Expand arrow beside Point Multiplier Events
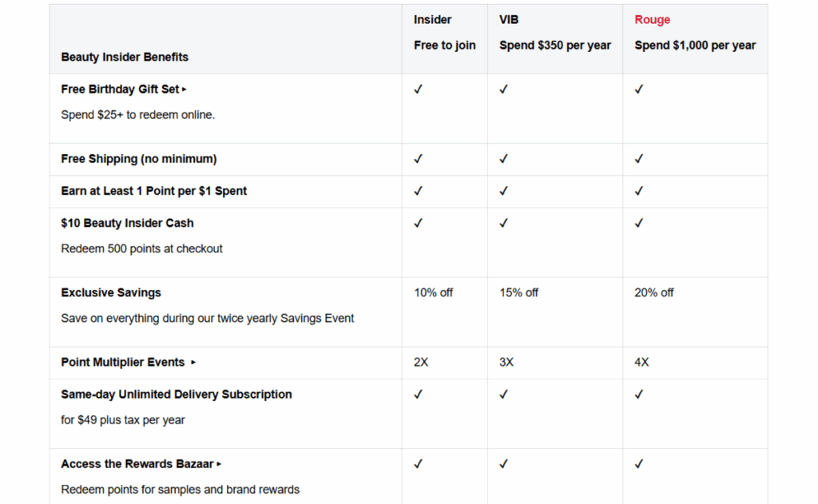Screen dimensions: 818x504 pos(193,363)
